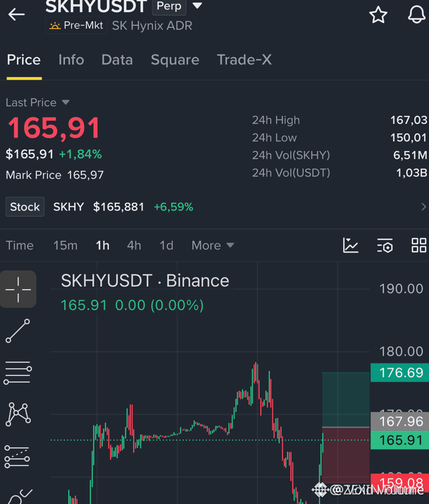The image size is (429, 504).
Task: Tap the Stock label badge
Action: pyautogui.click(x=25, y=207)
